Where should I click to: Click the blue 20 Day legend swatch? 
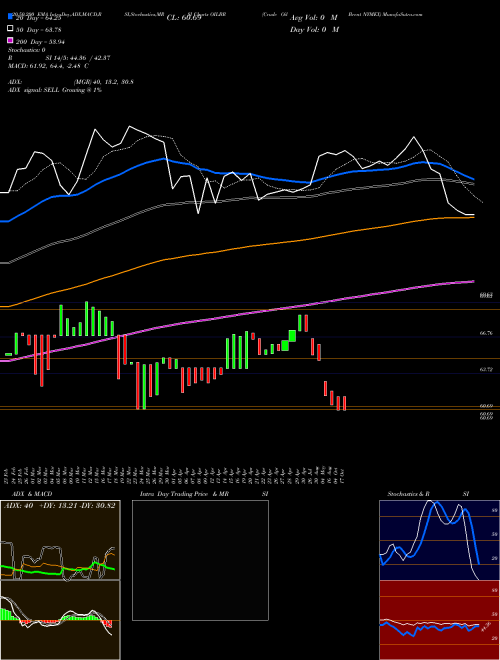pos(10,17)
